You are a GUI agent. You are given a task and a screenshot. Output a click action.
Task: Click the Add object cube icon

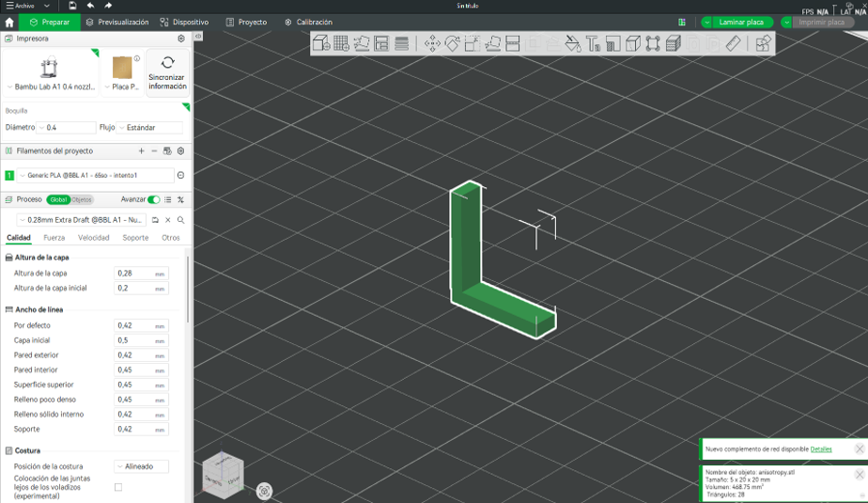[x=321, y=43]
